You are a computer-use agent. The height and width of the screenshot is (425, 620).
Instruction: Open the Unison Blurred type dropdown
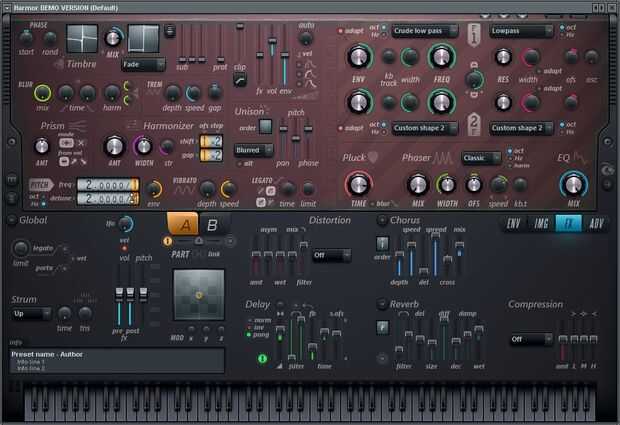point(253,150)
